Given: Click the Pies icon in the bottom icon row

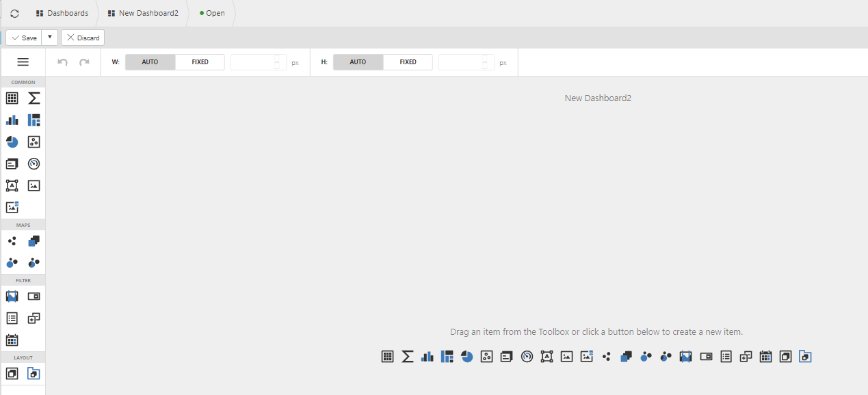Looking at the screenshot, I should (467, 356).
